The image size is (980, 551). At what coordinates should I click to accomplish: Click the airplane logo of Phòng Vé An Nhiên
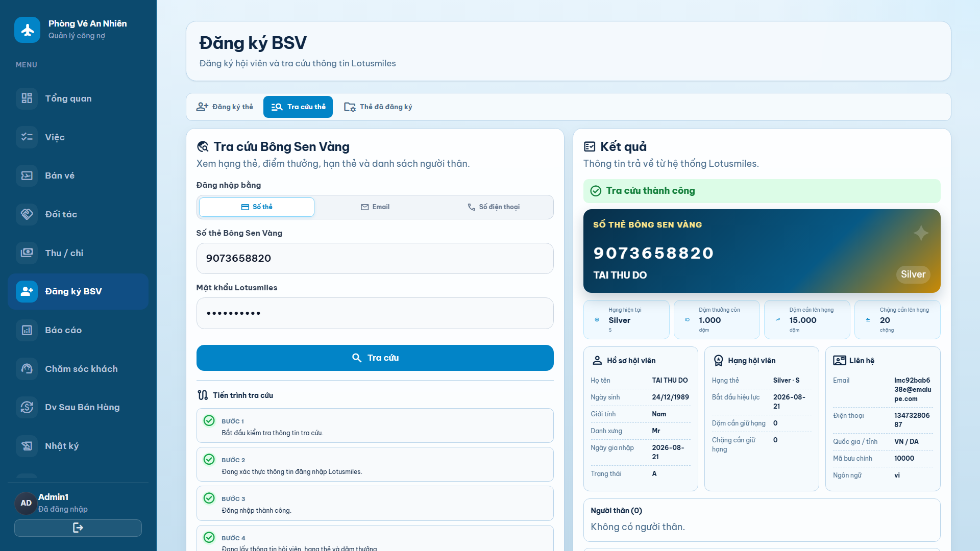pyautogui.click(x=27, y=30)
